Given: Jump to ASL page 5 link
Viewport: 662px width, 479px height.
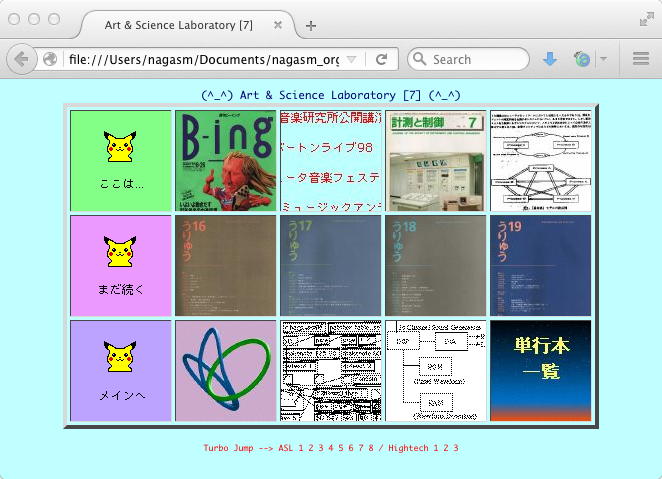Looking at the screenshot, I should point(341,448).
